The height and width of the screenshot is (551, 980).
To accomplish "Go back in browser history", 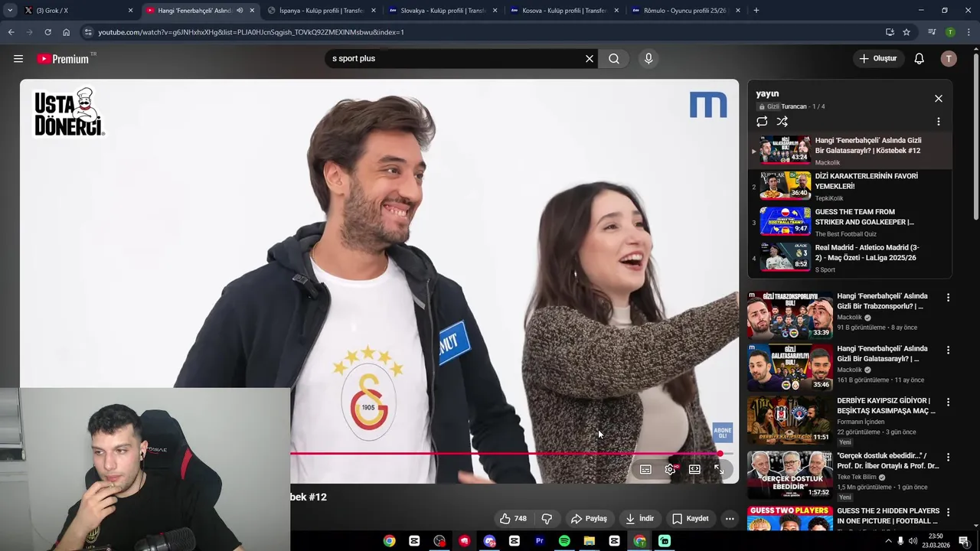I will click(11, 32).
